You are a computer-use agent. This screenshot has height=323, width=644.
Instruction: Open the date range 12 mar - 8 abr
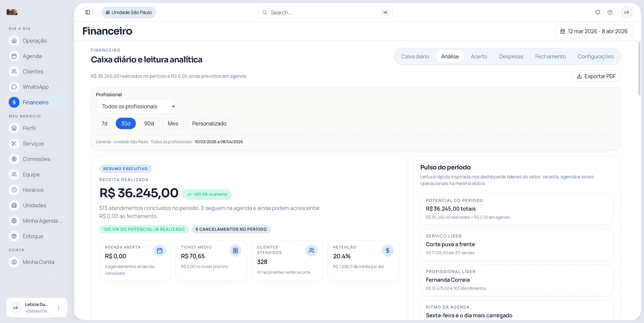(594, 31)
